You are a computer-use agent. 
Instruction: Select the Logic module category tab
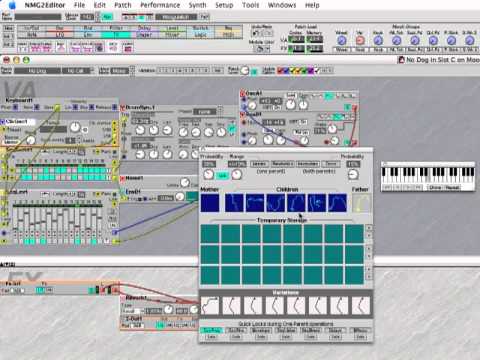pos(200,35)
